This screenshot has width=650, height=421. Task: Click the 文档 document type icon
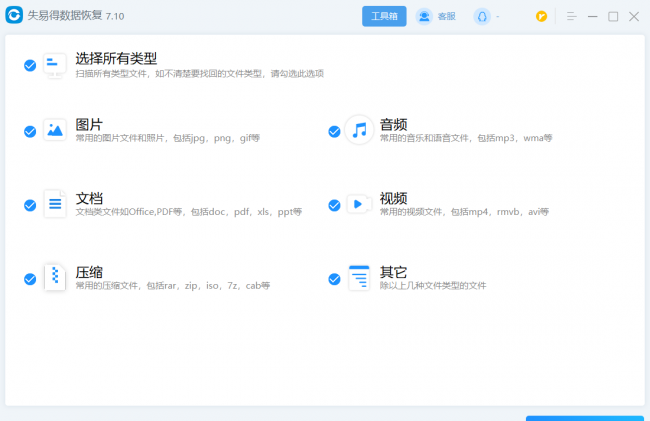[55, 204]
